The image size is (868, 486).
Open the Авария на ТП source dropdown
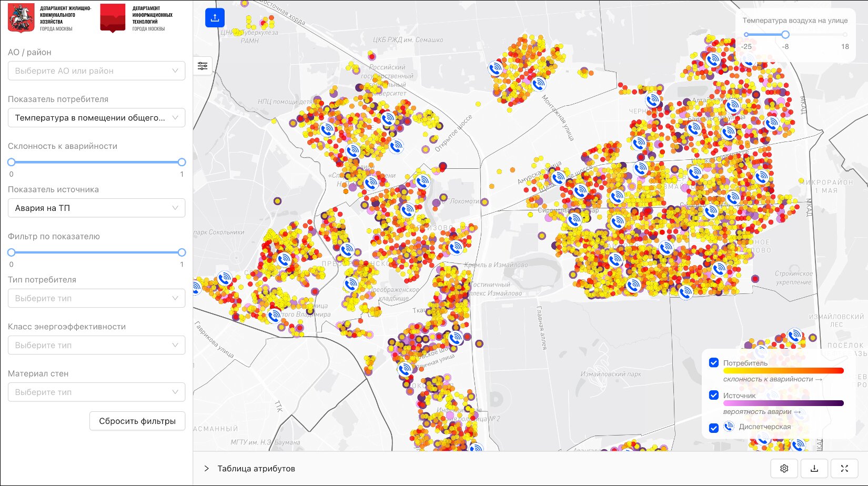96,208
